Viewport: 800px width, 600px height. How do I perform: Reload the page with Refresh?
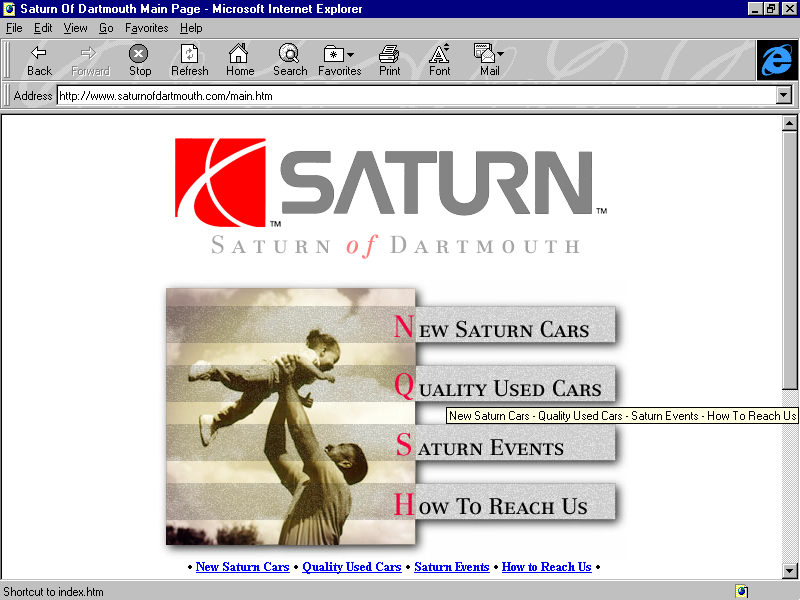(x=189, y=60)
